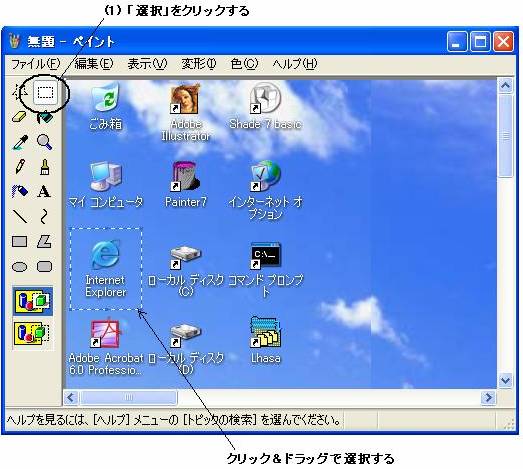Image resolution: width=523 pixels, height=469 pixels.
Task: Choose the Curve tool
Action: pos(44,216)
